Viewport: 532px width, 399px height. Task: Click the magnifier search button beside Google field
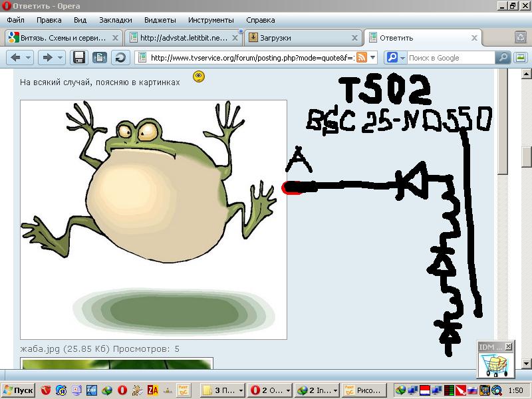(503, 58)
